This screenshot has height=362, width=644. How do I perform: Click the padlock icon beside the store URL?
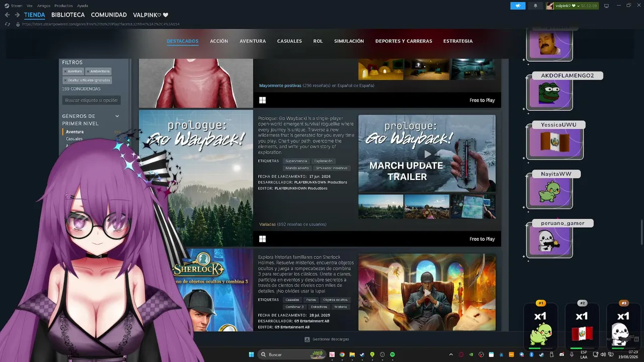click(x=18, y=24)
